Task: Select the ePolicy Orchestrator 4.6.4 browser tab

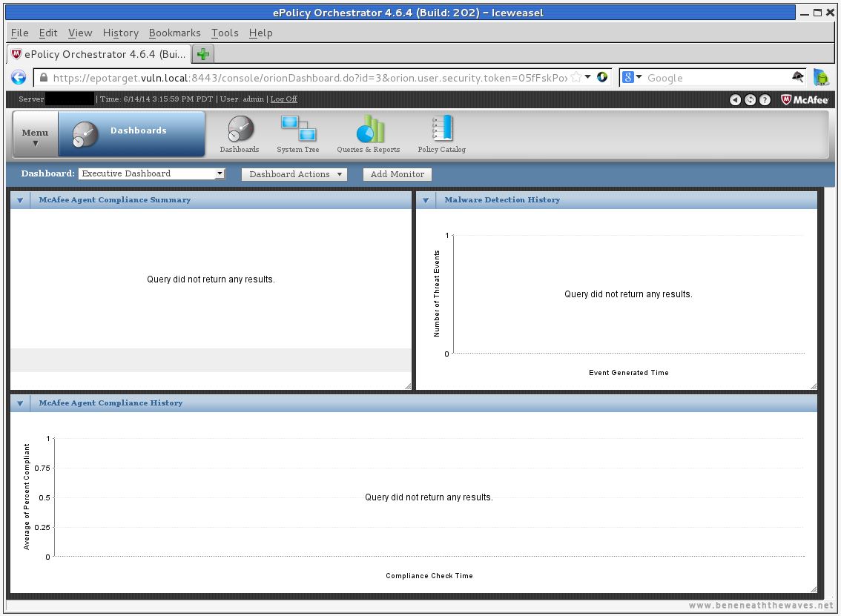Action: (99, 54)
